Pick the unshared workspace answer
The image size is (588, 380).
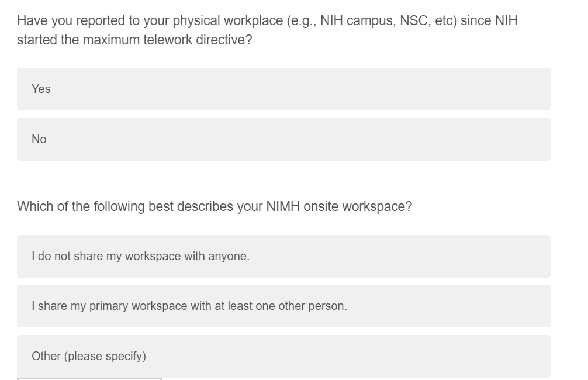[x=283, y=256]
